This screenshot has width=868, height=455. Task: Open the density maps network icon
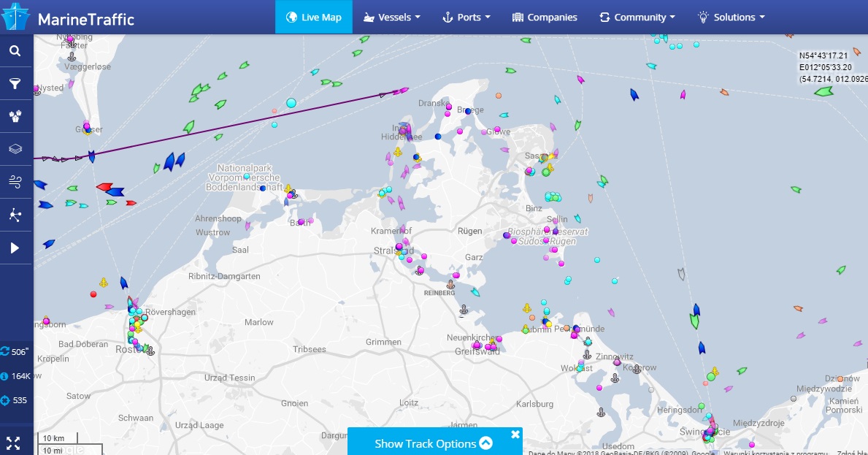click(15, 215)
